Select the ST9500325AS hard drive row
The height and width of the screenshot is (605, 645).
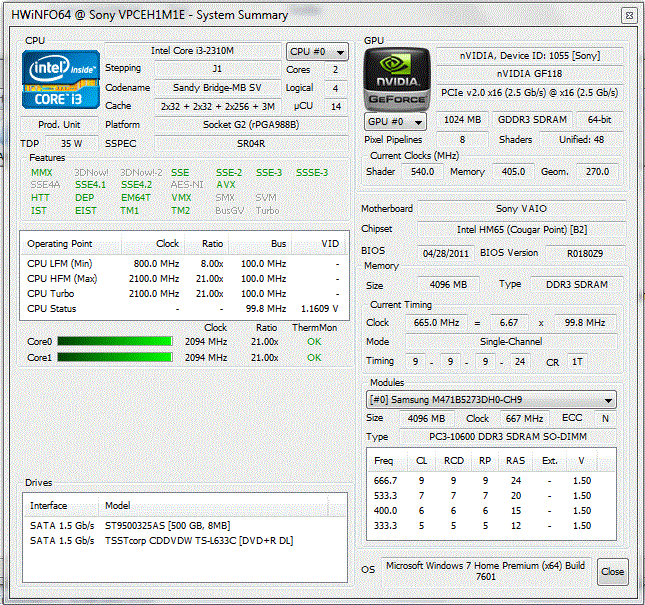point(184,526)
